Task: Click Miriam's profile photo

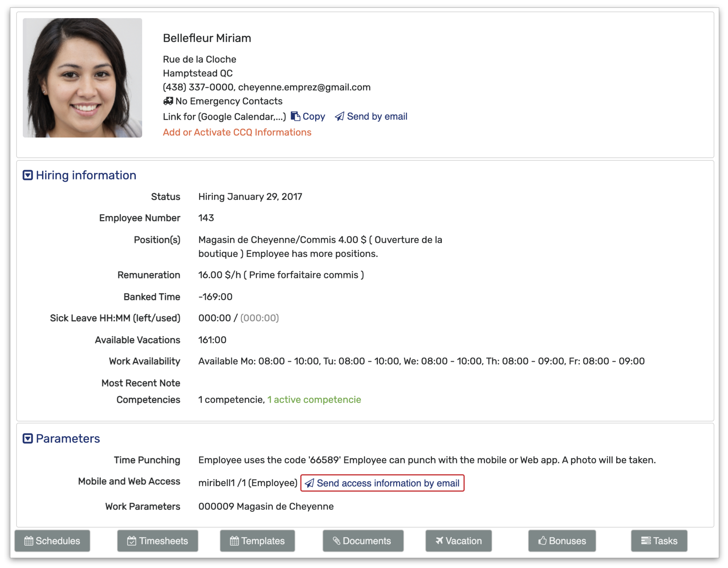Action: [x=82, y=78]
